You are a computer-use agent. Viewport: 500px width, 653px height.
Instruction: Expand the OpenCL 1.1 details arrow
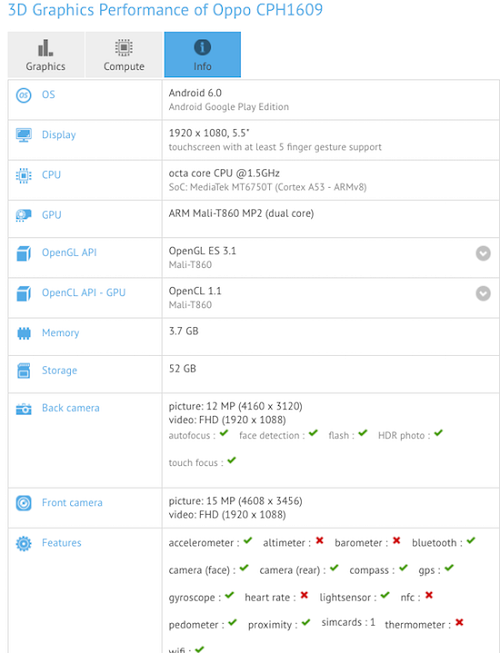(x=483, y=293)
